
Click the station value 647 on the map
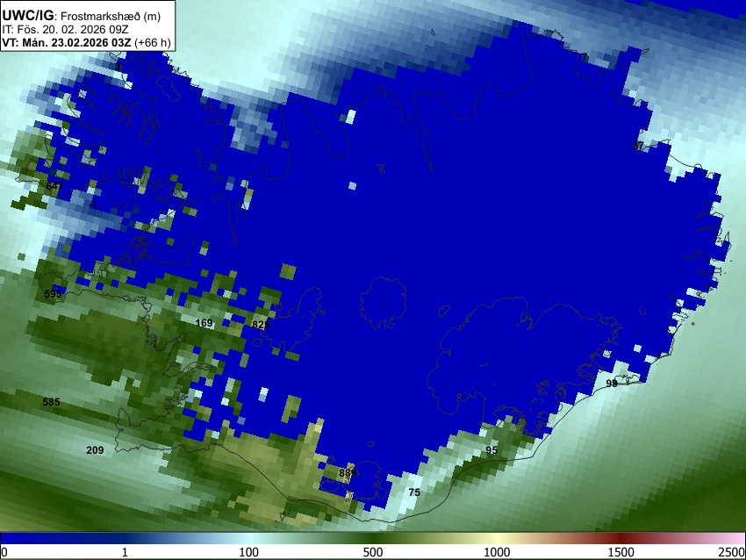54,186
